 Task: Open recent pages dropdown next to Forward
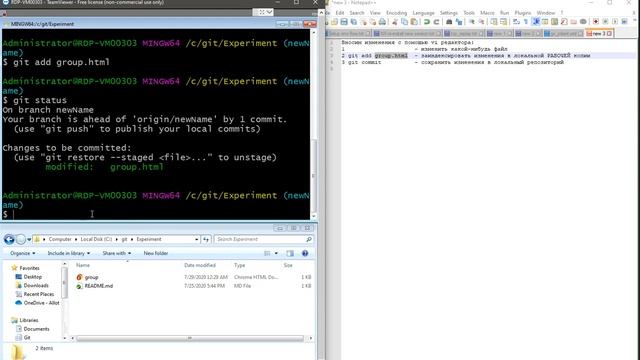(x=29, y=240)
